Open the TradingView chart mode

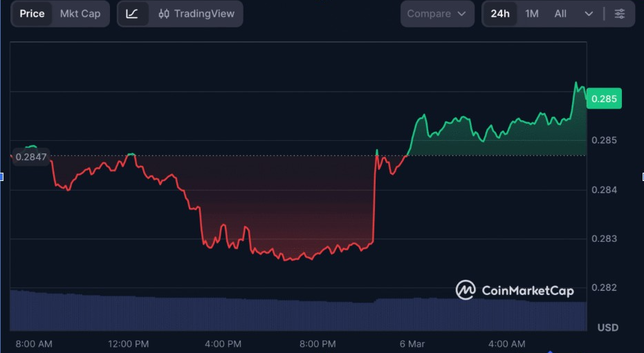coord(196,14)
